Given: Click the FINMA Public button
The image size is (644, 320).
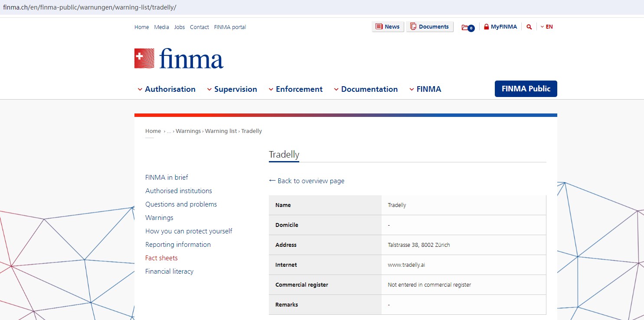Looking at the screenshot, I should click(526, 89).
